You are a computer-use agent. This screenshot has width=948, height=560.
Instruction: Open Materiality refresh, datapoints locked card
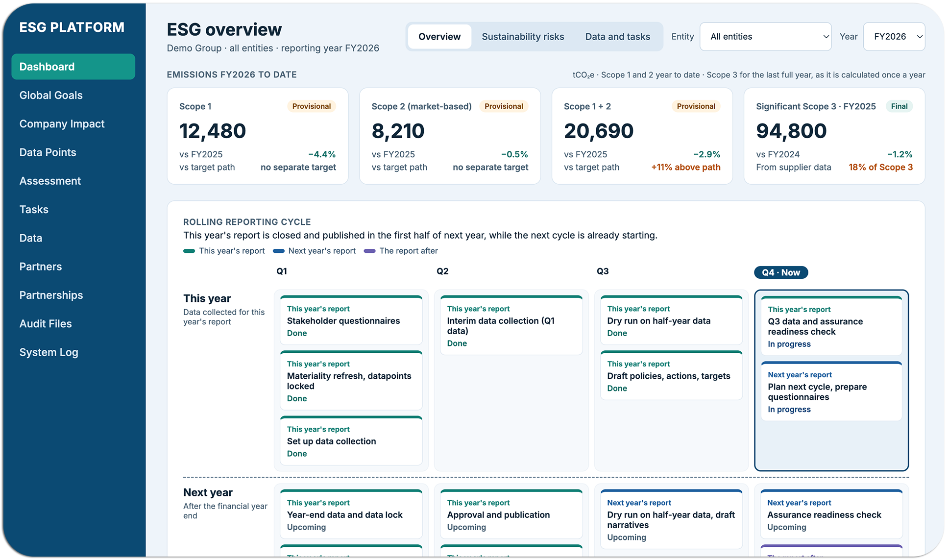pyautogui.click(x=351, y=381)
